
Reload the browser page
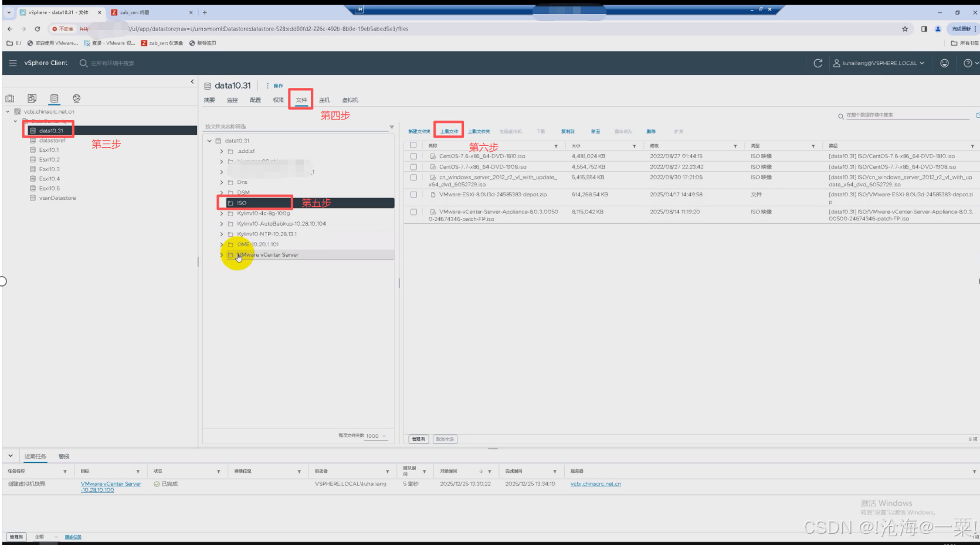tap(37, 29)
